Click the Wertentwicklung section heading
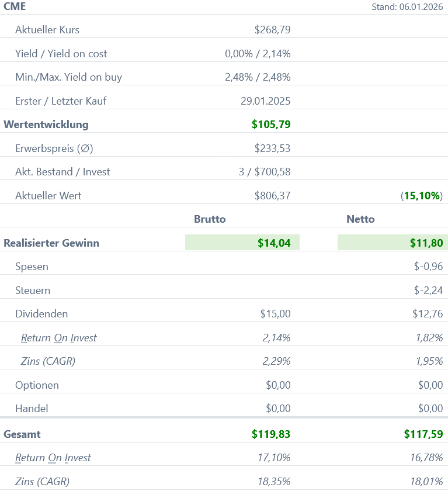Image resolution: width=448 pixels, height=491 pixels. (46, 125)
